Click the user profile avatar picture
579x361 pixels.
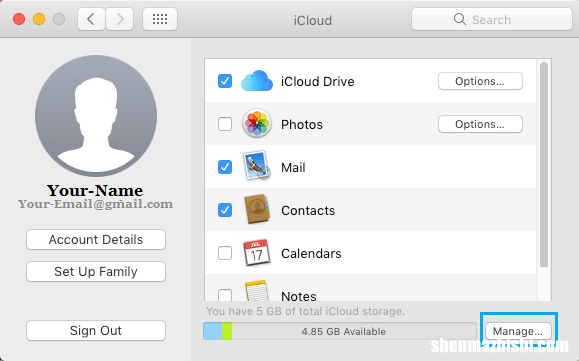(96, 116)
